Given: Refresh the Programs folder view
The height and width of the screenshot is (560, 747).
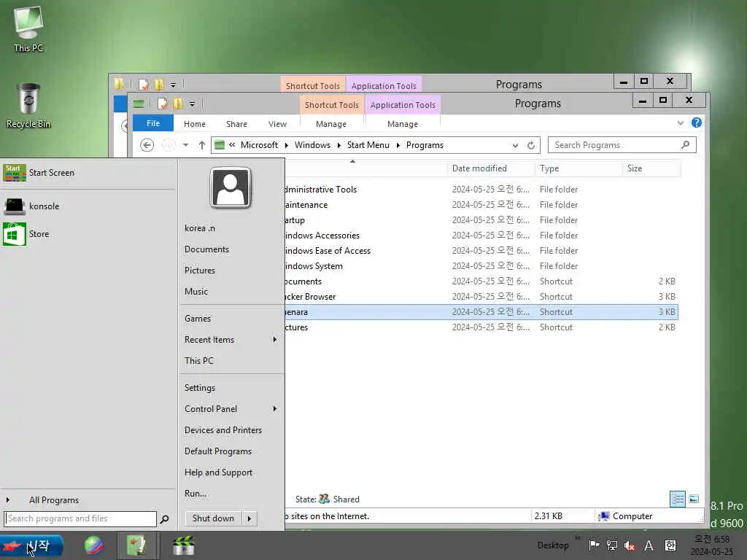Looking at the screenshot, I should point(531,145).
